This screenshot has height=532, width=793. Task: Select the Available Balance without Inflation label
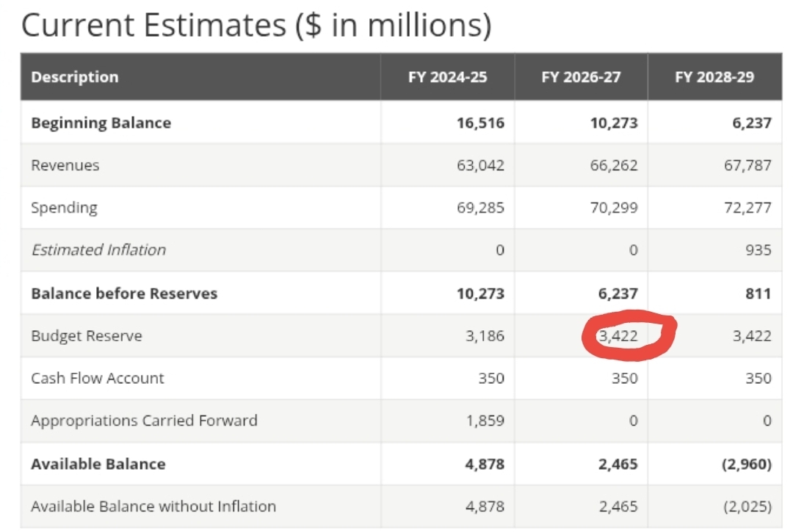tap(153, 506)
